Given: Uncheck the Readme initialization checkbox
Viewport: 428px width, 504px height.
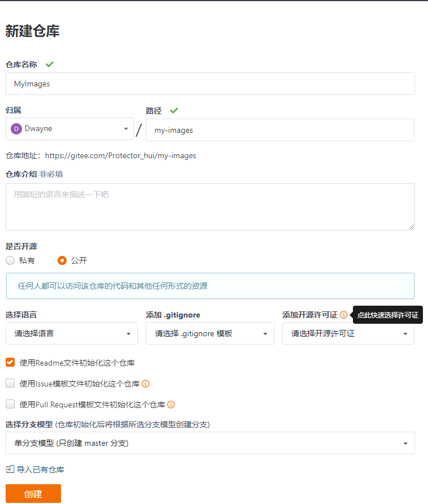Looking at the screenshot, I should [x=10, y=362].
